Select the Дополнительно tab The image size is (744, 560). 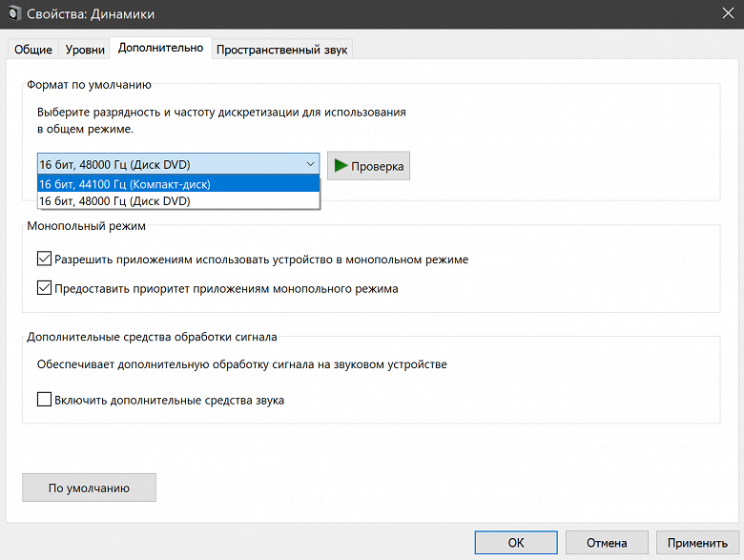click(160, 49)
